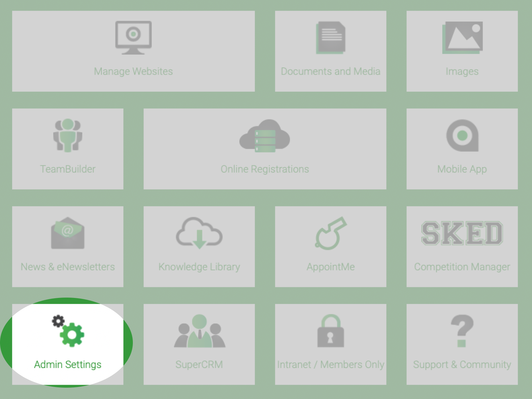Go to Intranet / Members Only label
Screen dimensions: 532x399
pos(331,365)
